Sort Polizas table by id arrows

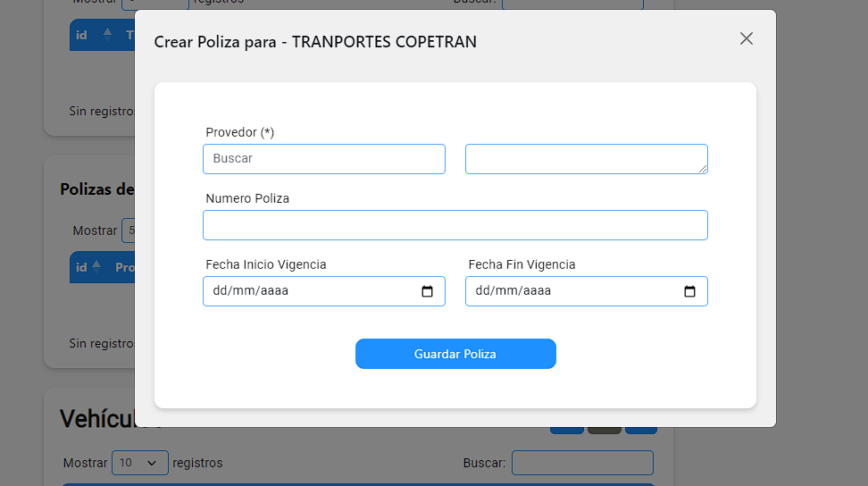coord(96,267)
